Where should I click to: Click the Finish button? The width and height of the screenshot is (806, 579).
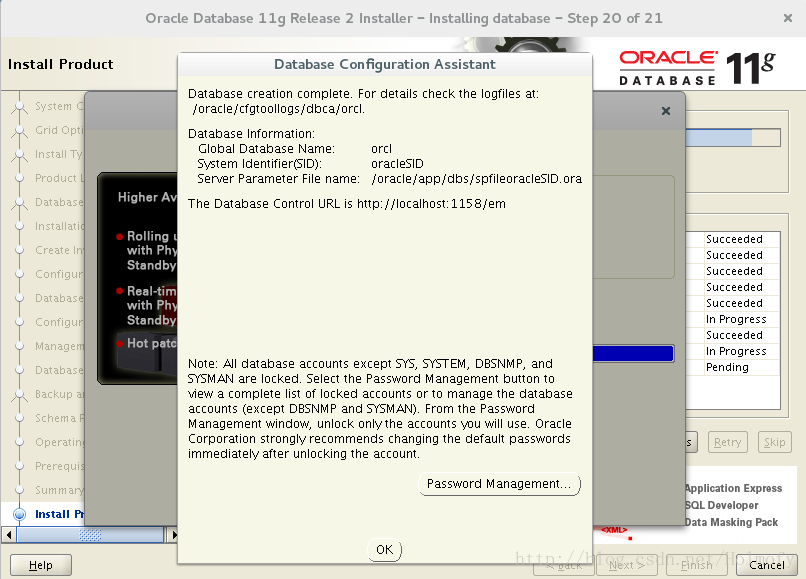[x=697, y=565]
